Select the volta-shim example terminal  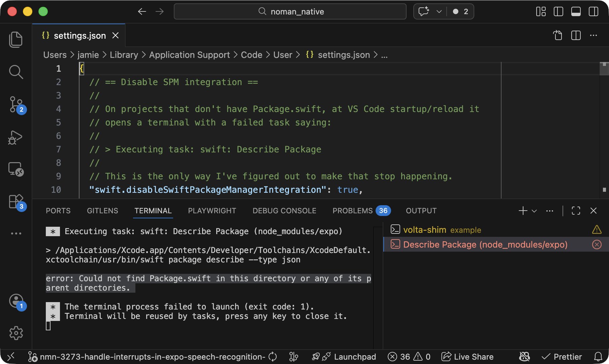[496, 230]
